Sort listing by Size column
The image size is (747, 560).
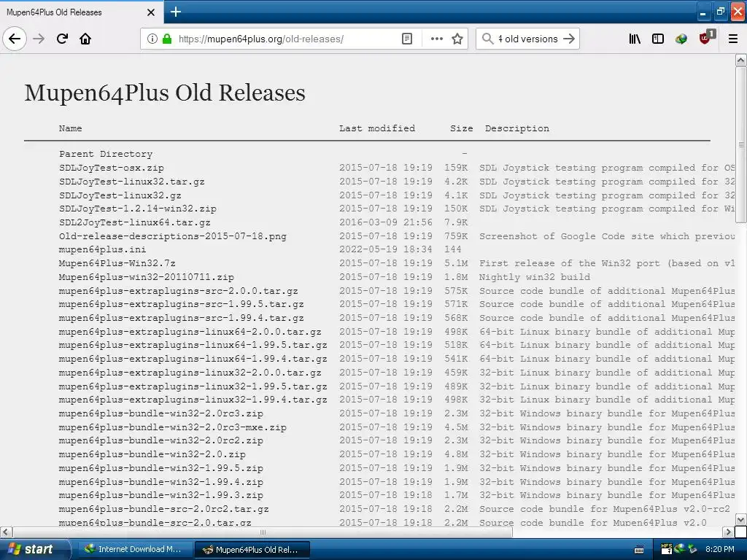click(462, 128)
